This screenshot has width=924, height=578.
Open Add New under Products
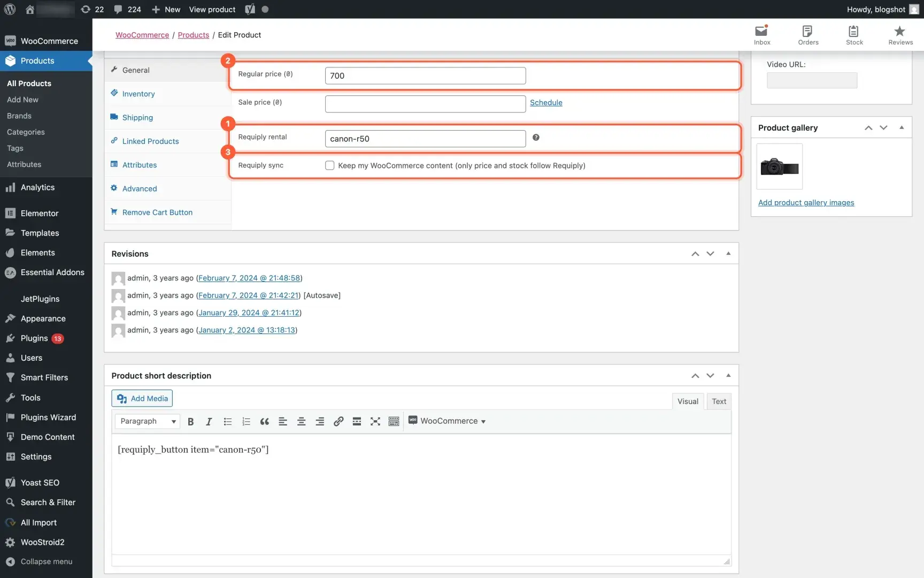point(22,100)
